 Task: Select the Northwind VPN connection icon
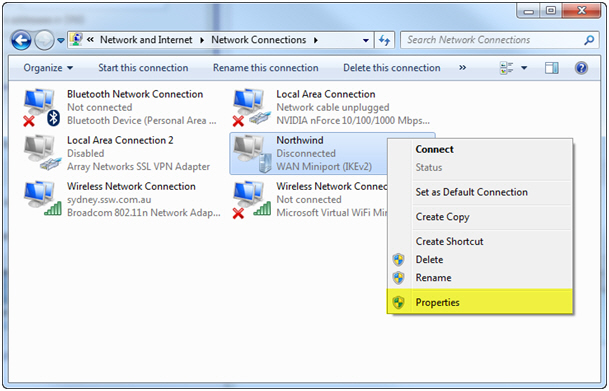point(252,154)
